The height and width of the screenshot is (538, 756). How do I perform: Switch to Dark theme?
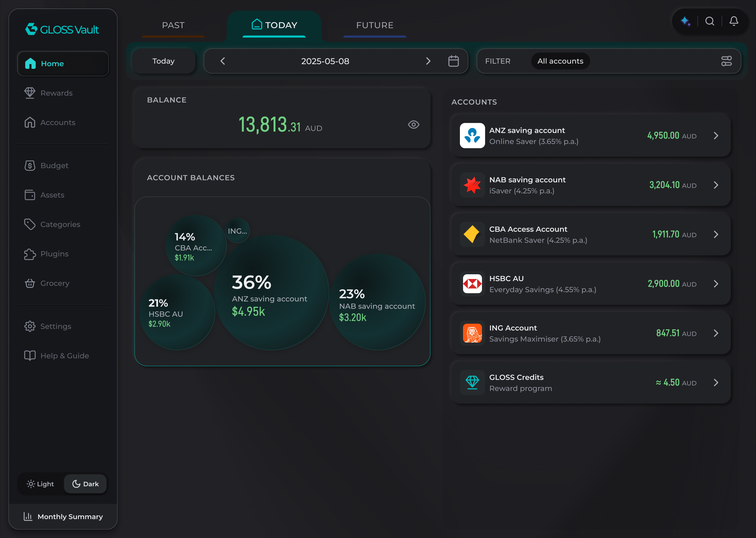click(85, 484)
